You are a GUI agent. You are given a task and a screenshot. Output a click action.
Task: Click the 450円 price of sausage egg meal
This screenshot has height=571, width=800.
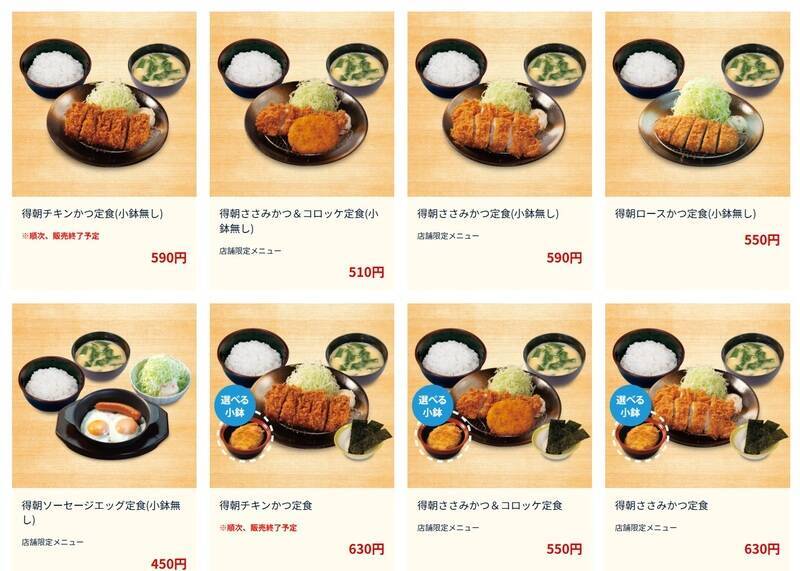[168, 564]
